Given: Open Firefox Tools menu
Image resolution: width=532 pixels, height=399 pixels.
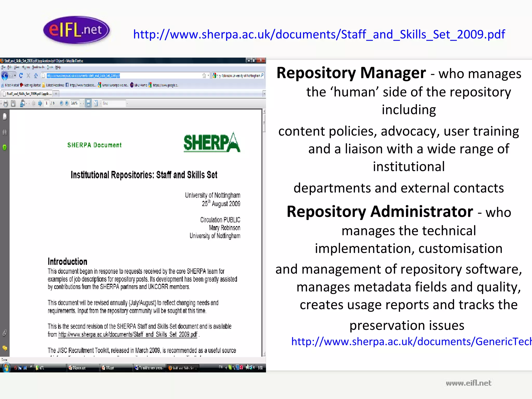Looking at the screenshot, I should coord(50,67).
